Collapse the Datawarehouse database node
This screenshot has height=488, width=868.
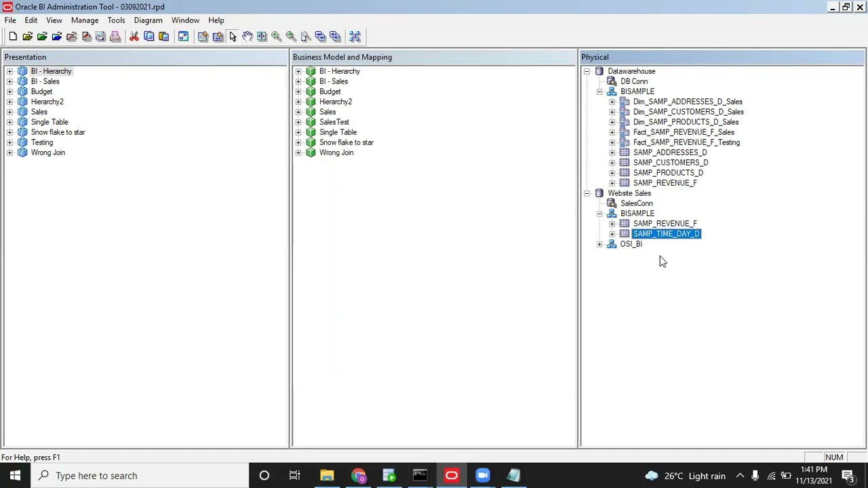pyautogui.click(x=587, y=71)
